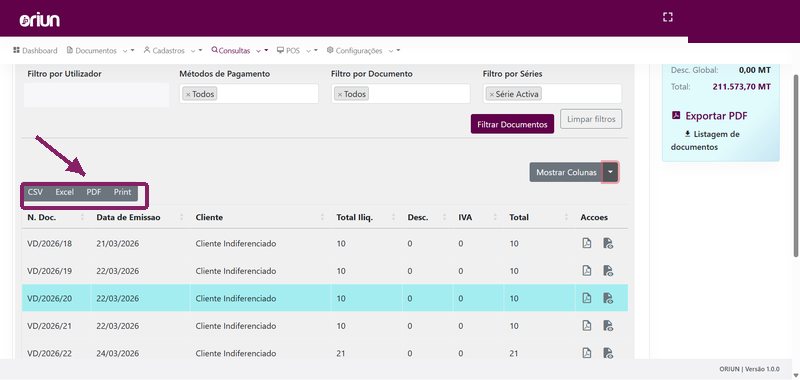Sort by Total column

coord(539,217)
